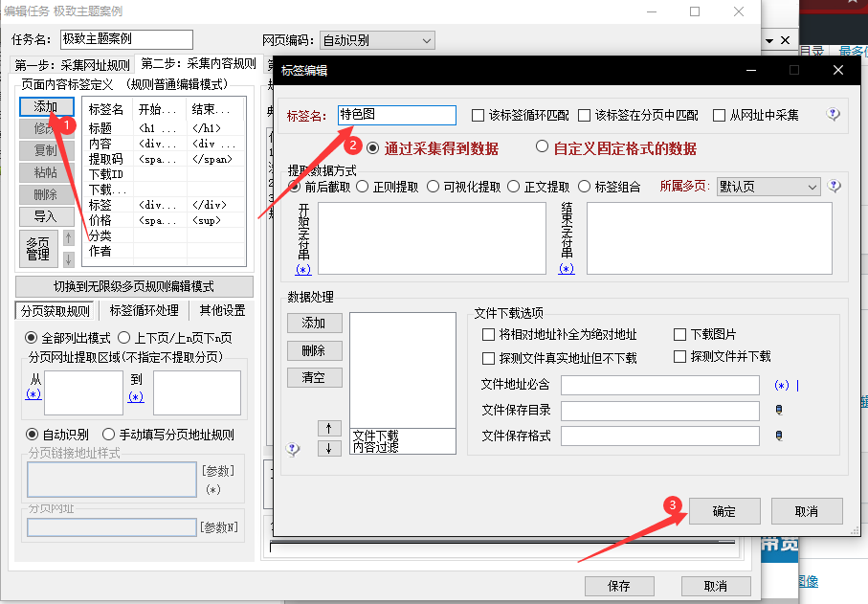This screenshot has height=604, width=868.
Task: Insert wildcard (*) under 从 pagination field
Action: [33, 394]
